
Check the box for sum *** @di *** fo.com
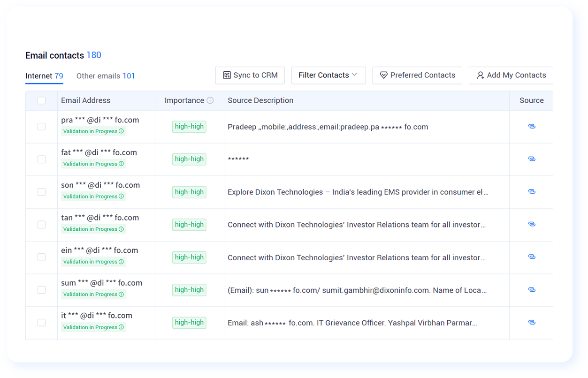[42, 290]
